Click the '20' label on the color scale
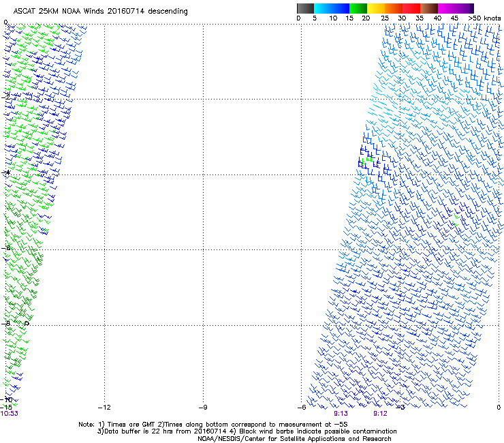The height and width of the screenshot is (443, 504). 366,18
